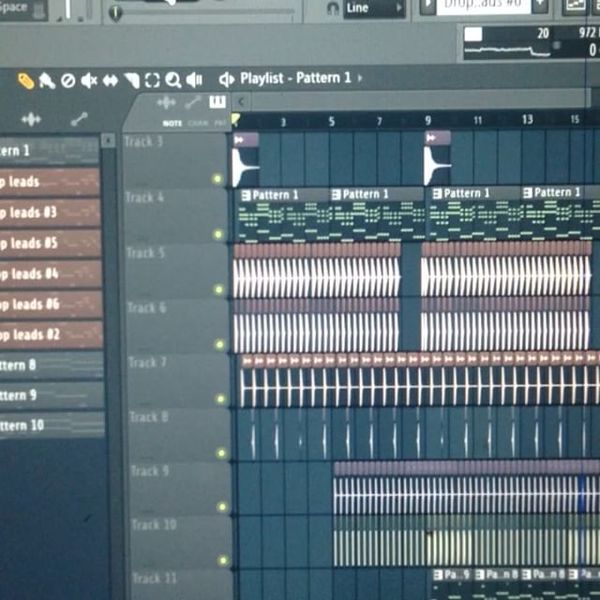Mute Track 9 with its green dot
The height and width of the screenshot is (600, 600).
tap(222, 507)
